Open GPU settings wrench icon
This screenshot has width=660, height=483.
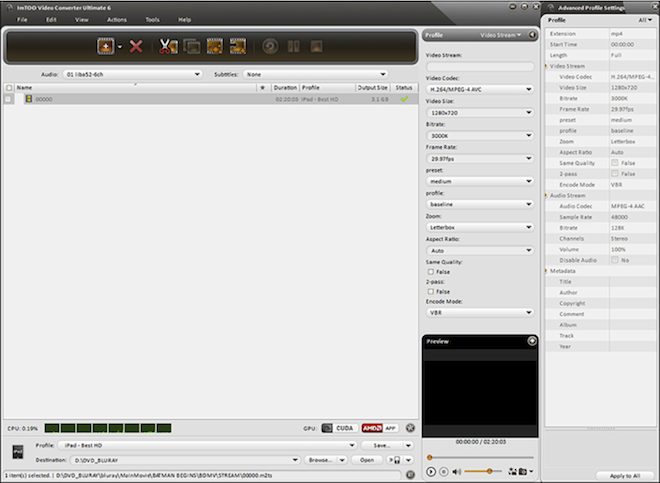(410, 428)
